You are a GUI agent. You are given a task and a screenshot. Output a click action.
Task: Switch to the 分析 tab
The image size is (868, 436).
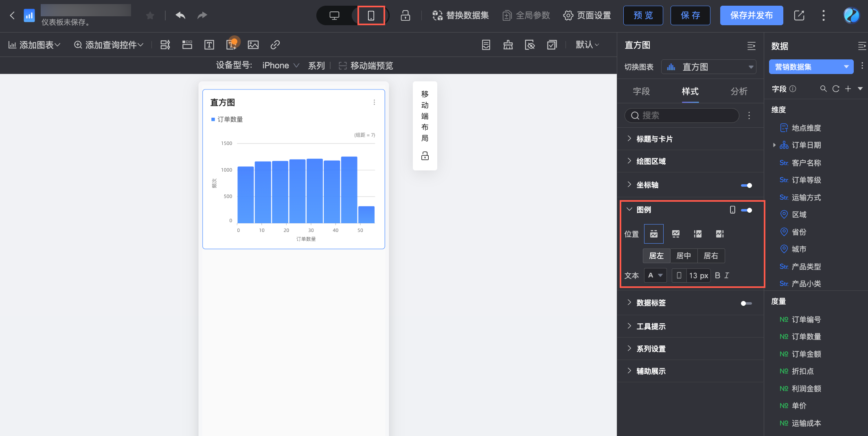tap(739, 92)
